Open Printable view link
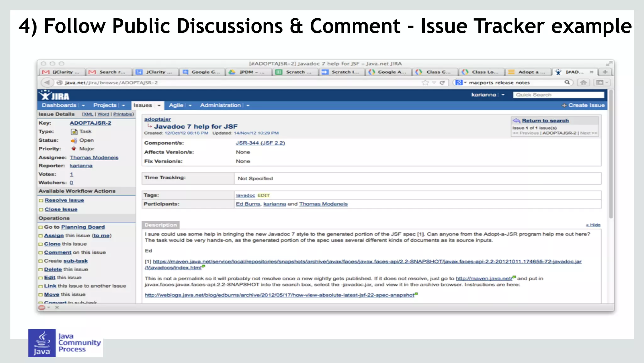Viewport: 644px width, 363px height. click(x=123, y=114)
